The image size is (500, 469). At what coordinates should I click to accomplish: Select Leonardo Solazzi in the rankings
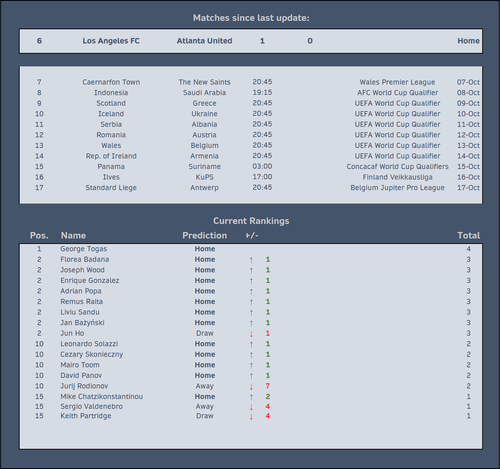click(x=89, y=344)
